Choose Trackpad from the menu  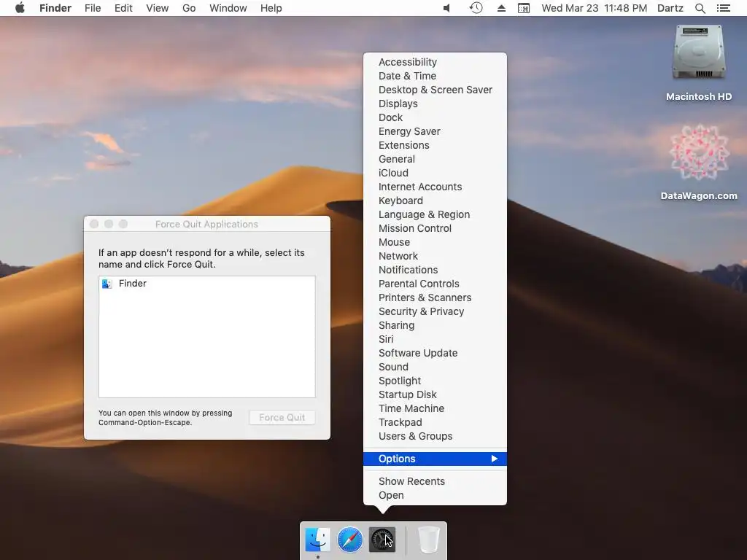(435, 422)
